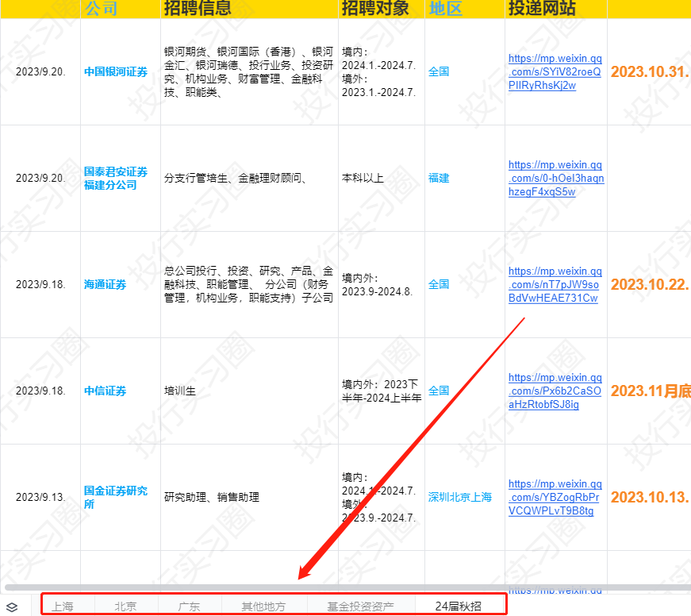Select the 投递网站 column header
This screenshot has height=616, width=691.
click(x=556, y=9)
